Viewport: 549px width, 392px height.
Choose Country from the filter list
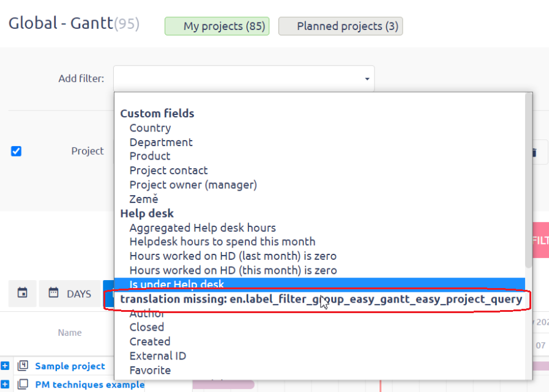[x=150, y=128]
